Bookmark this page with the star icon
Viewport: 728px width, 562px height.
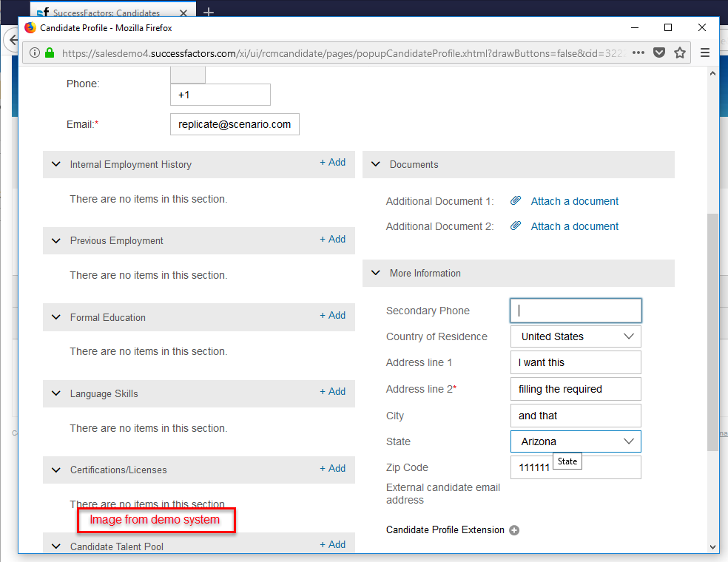pos(680,53)
